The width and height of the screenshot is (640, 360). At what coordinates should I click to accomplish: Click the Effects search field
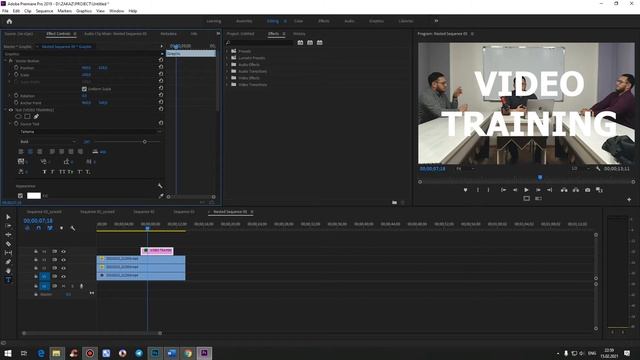(262, 42)
